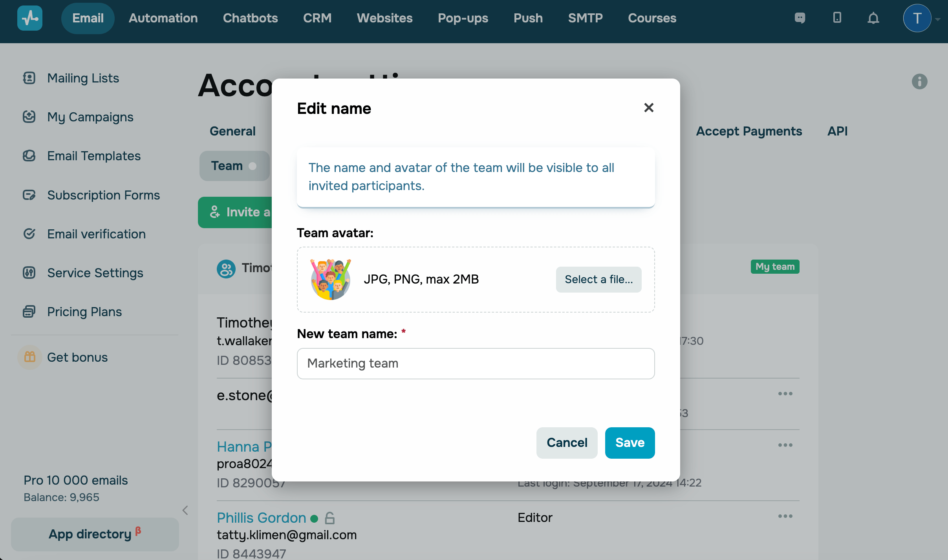Close the Edit name dialog
Viewport: 948px width, 560px height.
(x=649, y=108)
